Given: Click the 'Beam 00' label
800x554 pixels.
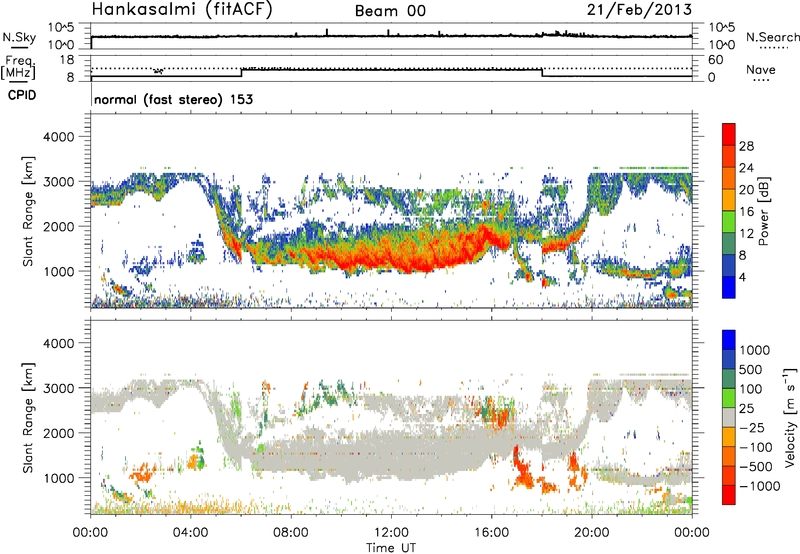Looking at the screenshot, I should (390, 11).
